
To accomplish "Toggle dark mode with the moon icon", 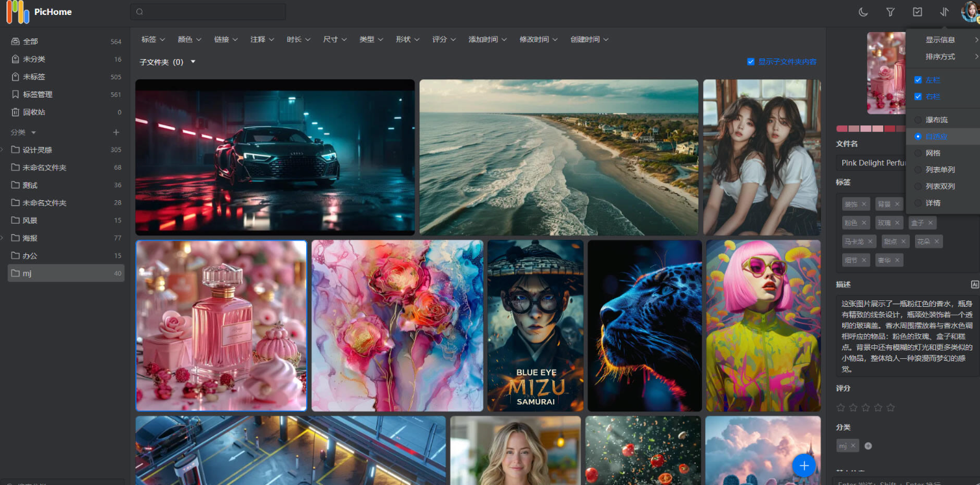I will pos(863,12).
